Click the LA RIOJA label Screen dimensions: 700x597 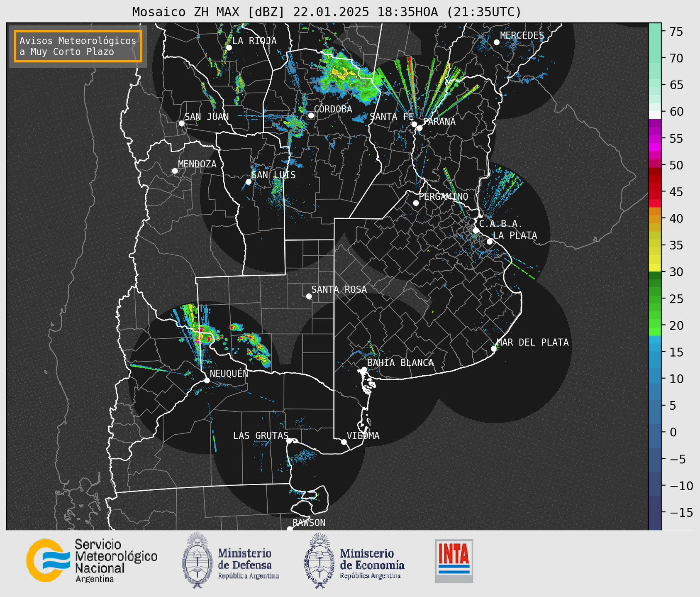click(x=254, y=41)
